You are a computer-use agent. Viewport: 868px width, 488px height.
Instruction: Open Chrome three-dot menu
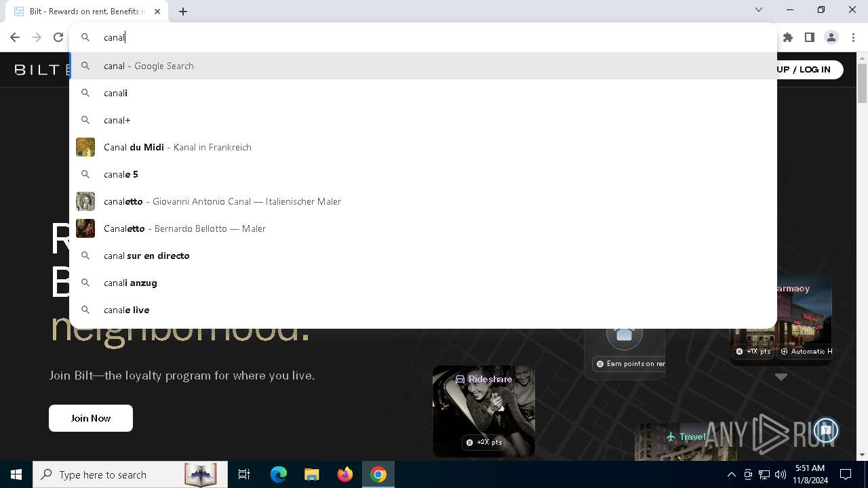[853, 37]
